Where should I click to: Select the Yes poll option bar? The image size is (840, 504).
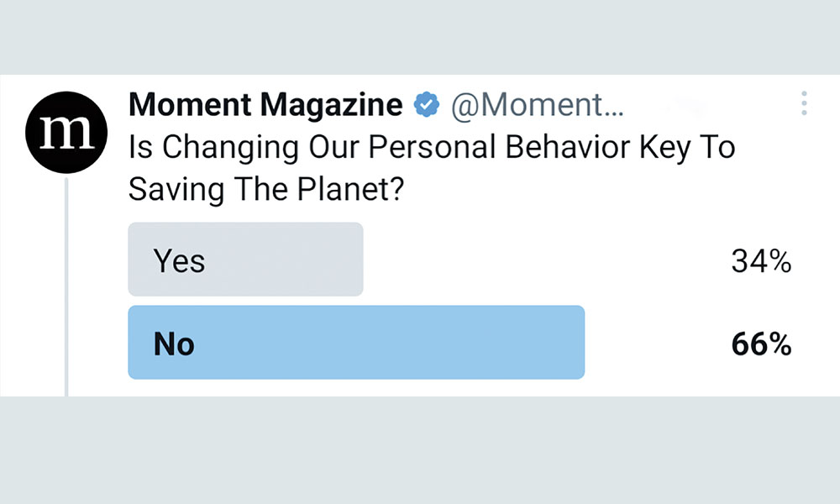[x=245, y=260]
